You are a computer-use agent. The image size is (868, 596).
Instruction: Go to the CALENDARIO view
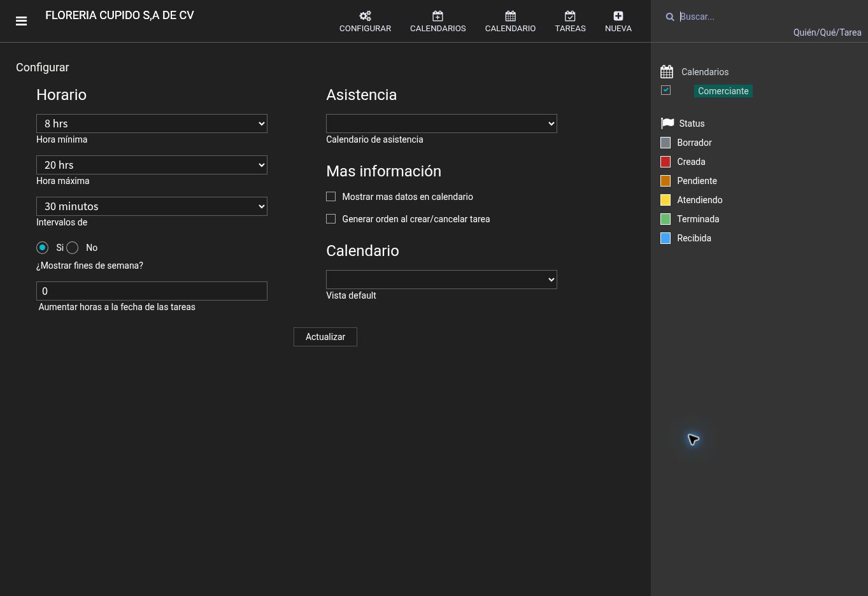point(510,22)
